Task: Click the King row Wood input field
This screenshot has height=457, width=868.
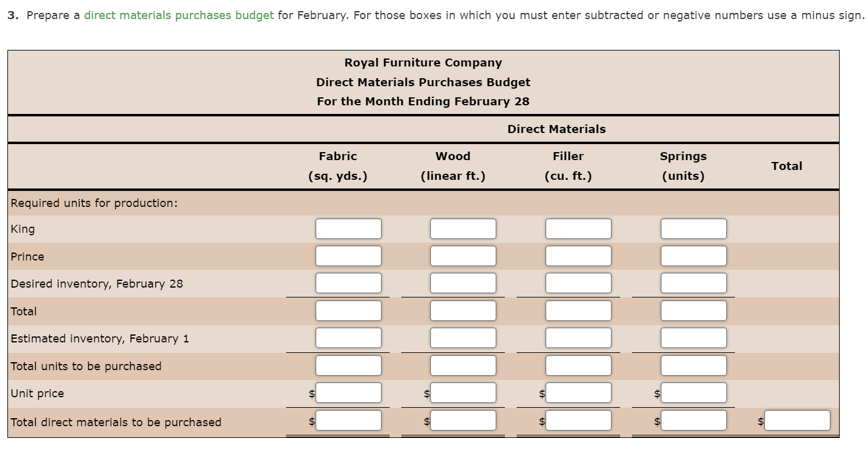Action: tap(463, 228)
